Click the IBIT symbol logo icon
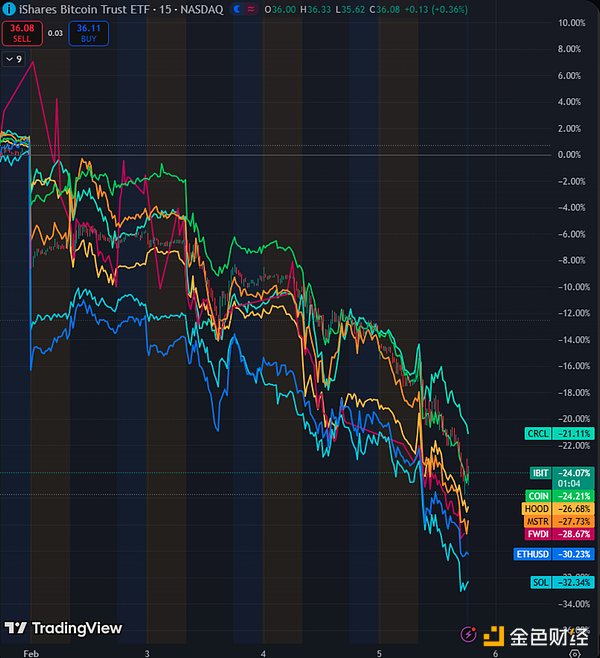Viewport: 600px width, 658px height. [9, 8]
